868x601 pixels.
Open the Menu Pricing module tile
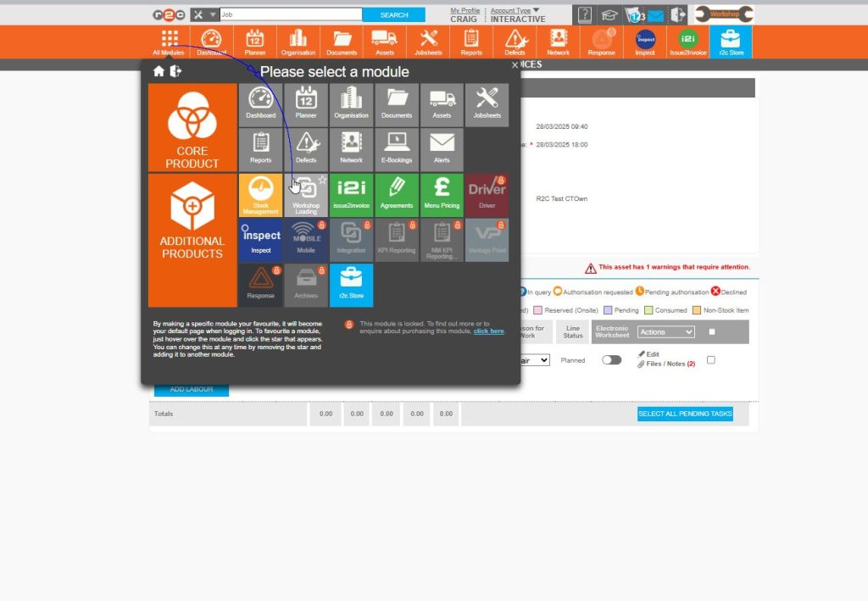click(x=442, y=194)
